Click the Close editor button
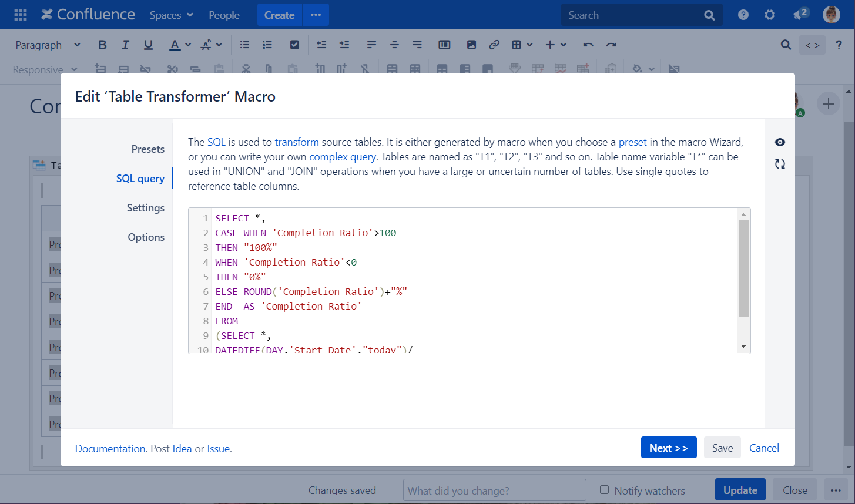 click(x=795, y=490)
